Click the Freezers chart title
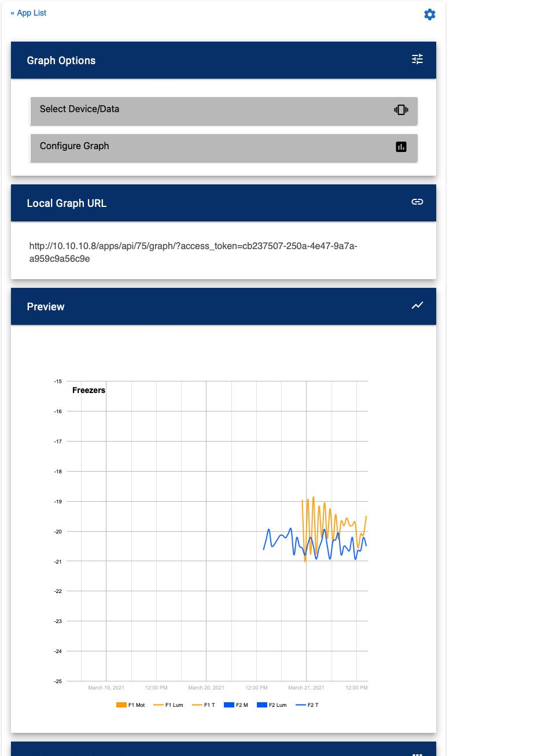The image size is (538, 756). 89,390
